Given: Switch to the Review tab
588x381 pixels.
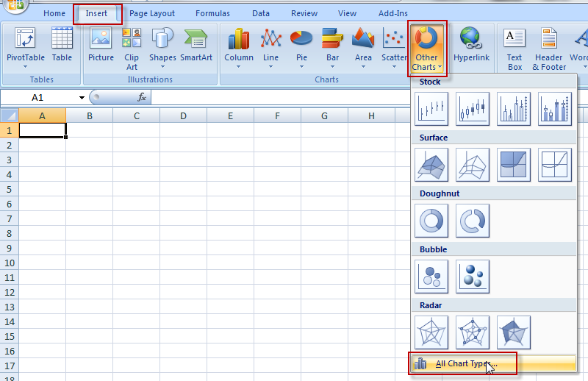Looking at the screenshot, I should 304,13.
